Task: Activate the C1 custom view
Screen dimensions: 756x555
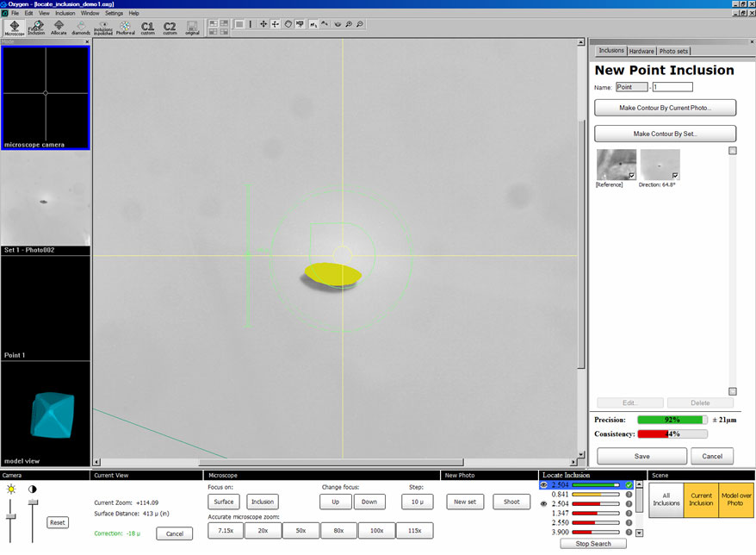Action: coord(148,28)
